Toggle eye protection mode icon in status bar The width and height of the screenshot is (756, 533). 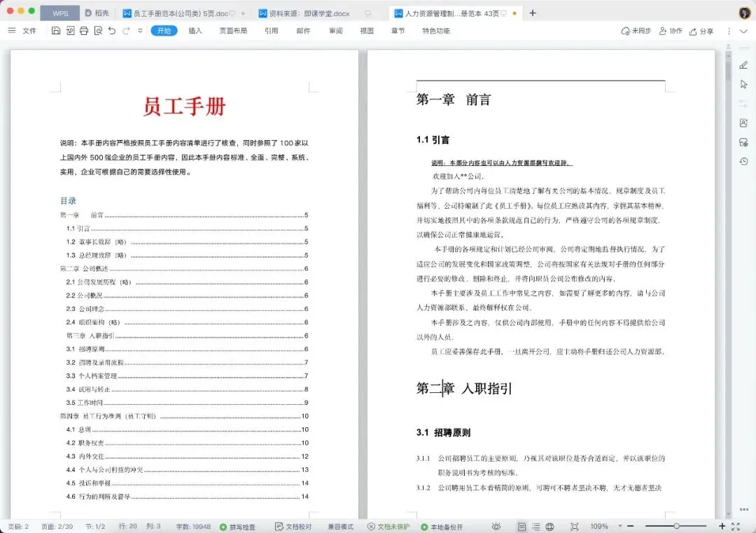[496, 526]
